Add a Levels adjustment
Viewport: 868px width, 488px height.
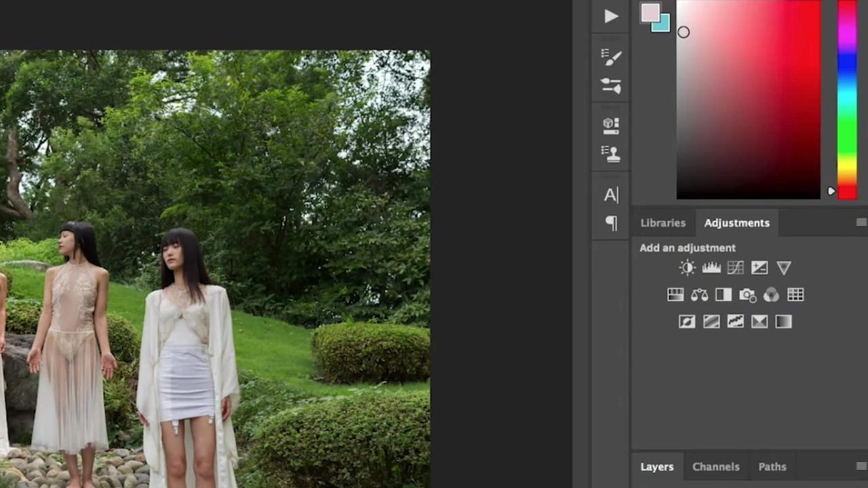click(x=711, y=268)
